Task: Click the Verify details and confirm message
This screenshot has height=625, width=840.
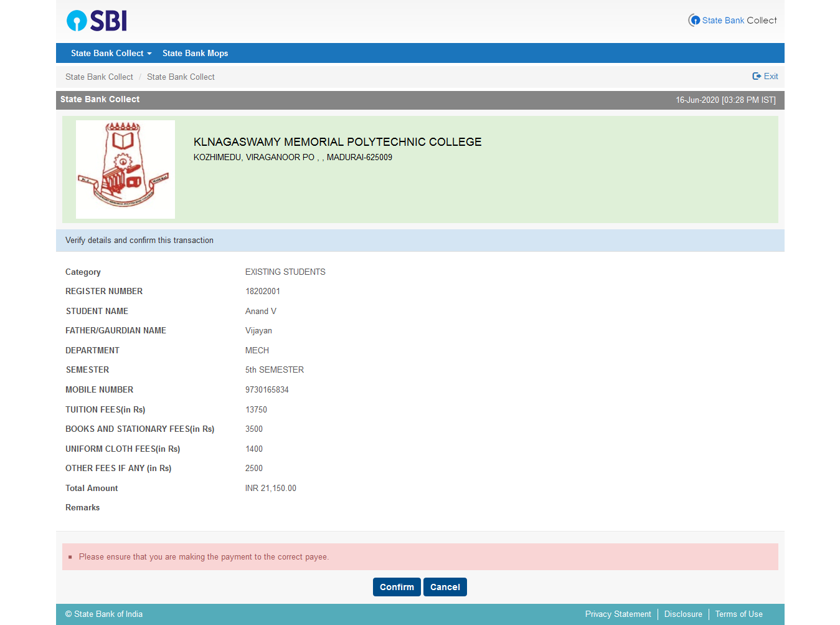Action: tap(139, 240)
